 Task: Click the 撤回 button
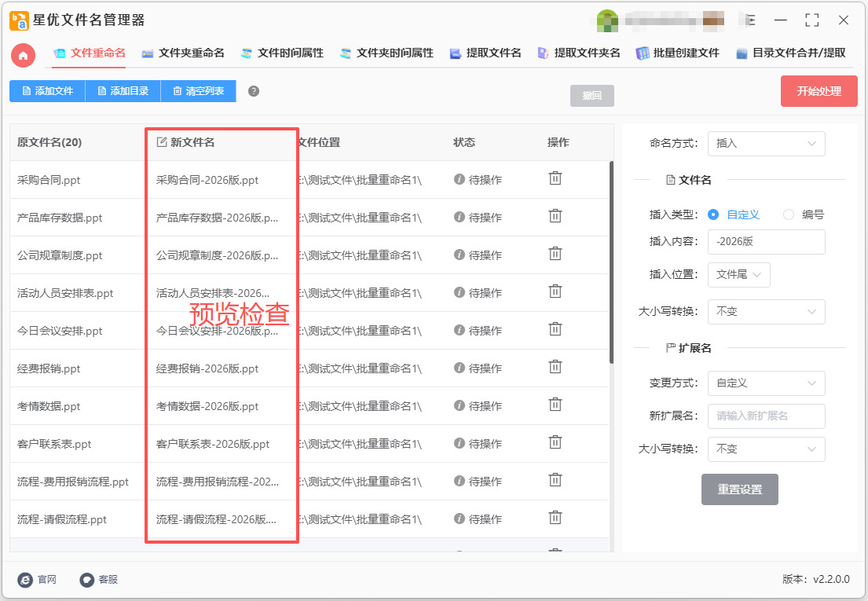click(591, 96)
